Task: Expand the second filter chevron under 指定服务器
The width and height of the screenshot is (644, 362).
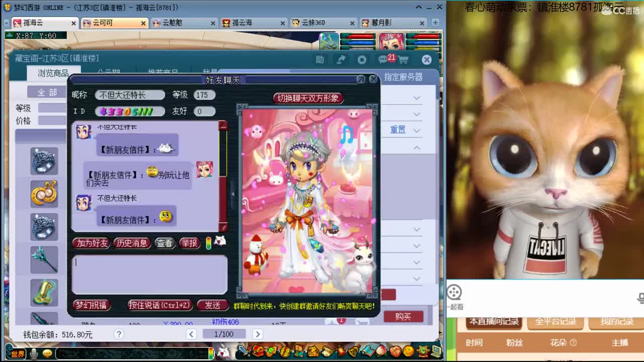Action: [417, 114]
